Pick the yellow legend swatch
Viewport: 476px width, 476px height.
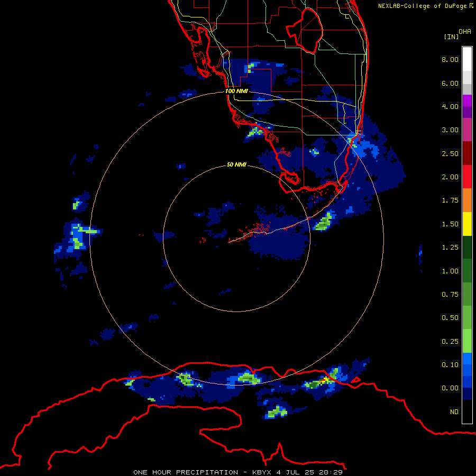click(x=467, y=224)
